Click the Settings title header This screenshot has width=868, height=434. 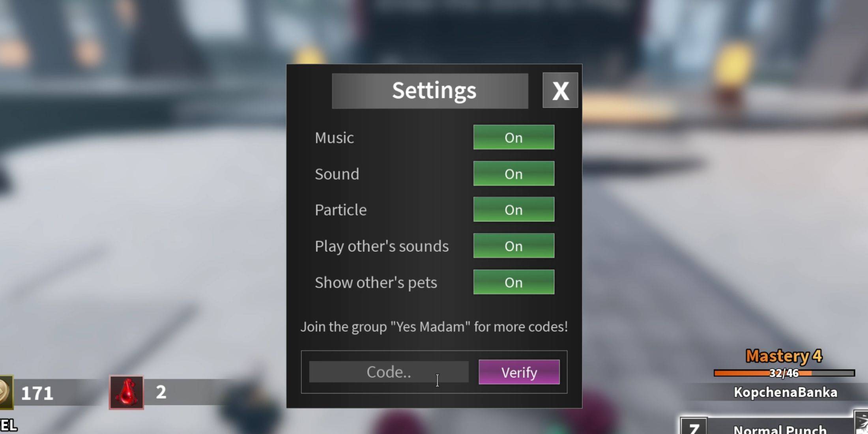(434, 91)
